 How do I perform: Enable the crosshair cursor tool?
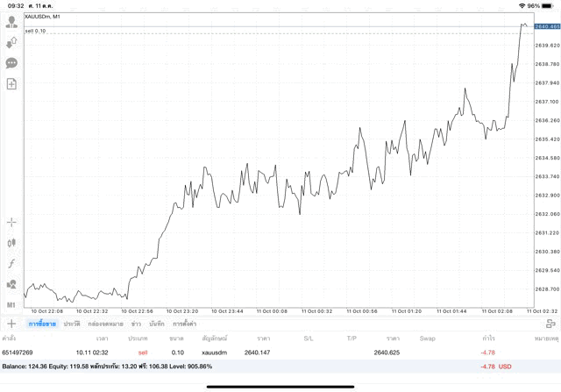click(11, 223)
